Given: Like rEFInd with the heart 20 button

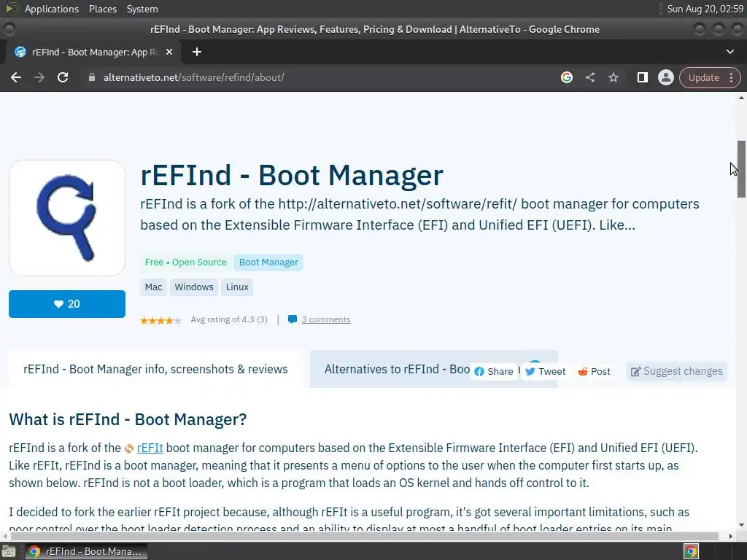Looking at the screenshot, I should pyautogui.click(x=66, y=304).
